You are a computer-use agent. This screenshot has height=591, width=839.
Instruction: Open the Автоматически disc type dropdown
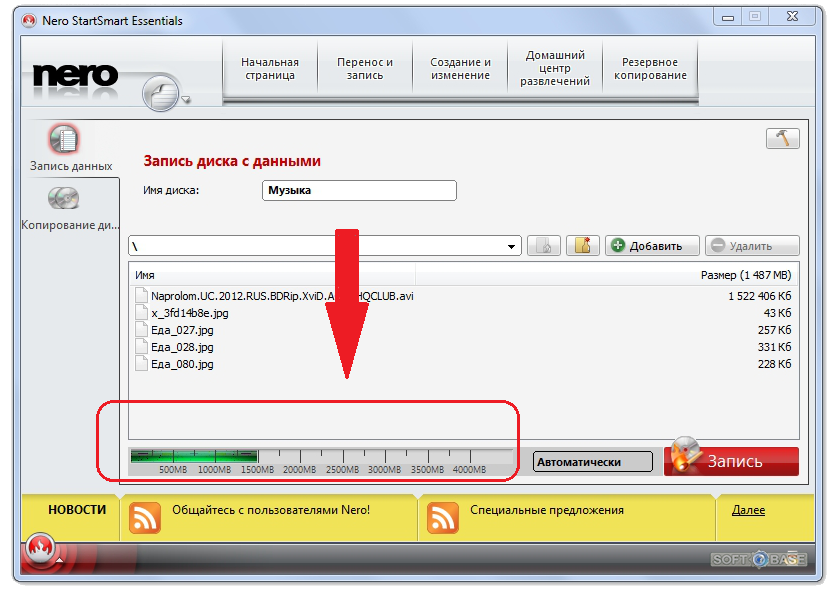pos(593,462)
